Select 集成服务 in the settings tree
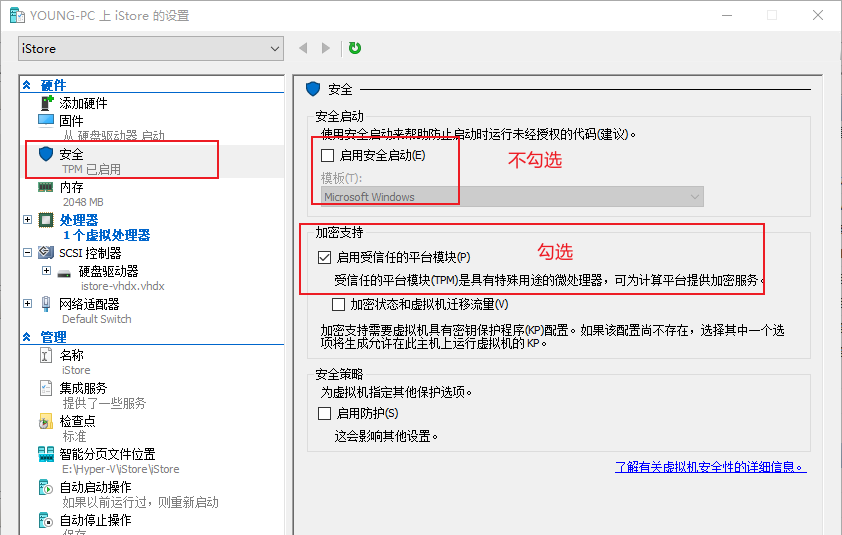This screenshot has width=842, height=535. pyautogui.click(x=83, y=388)
